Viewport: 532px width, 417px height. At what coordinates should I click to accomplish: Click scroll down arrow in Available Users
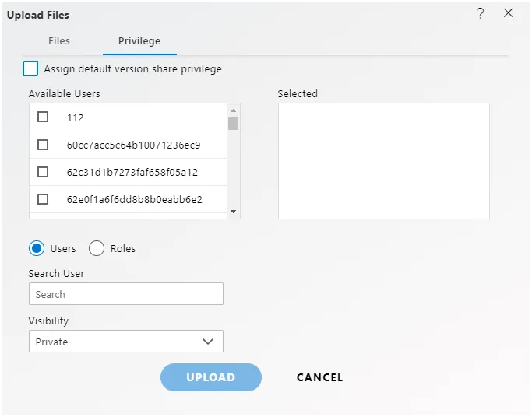(x=233, y=211)
